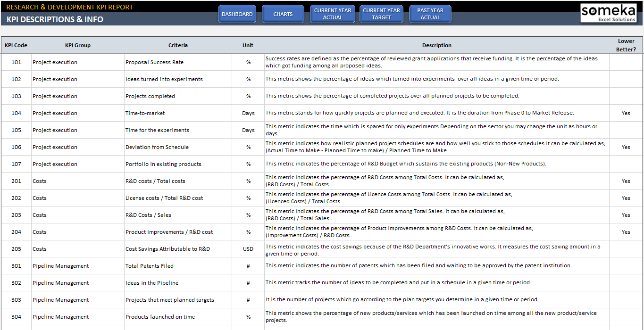Click the Description column header
Image resolution: width=644 pixels, height=330 pixels.
coord(436,45)
